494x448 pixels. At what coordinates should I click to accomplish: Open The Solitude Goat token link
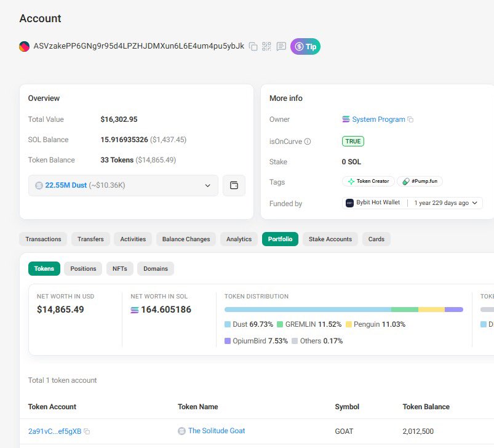click(x=217, y=431)
